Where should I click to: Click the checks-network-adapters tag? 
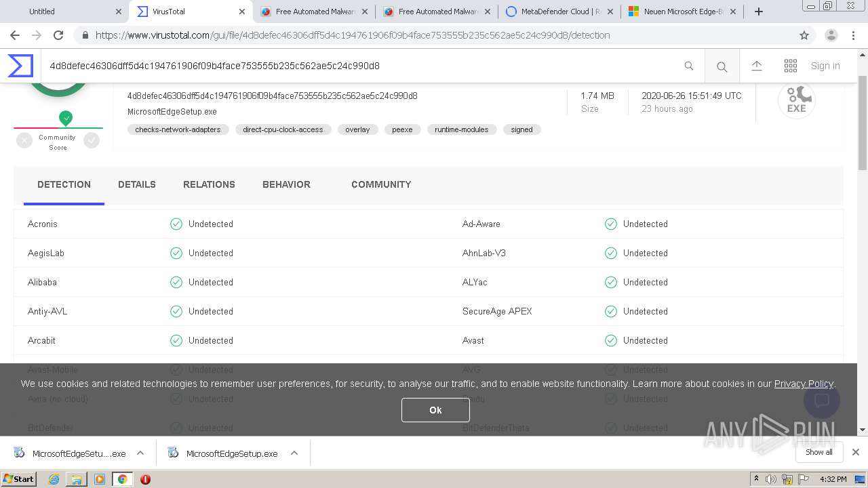pos(178,129)
